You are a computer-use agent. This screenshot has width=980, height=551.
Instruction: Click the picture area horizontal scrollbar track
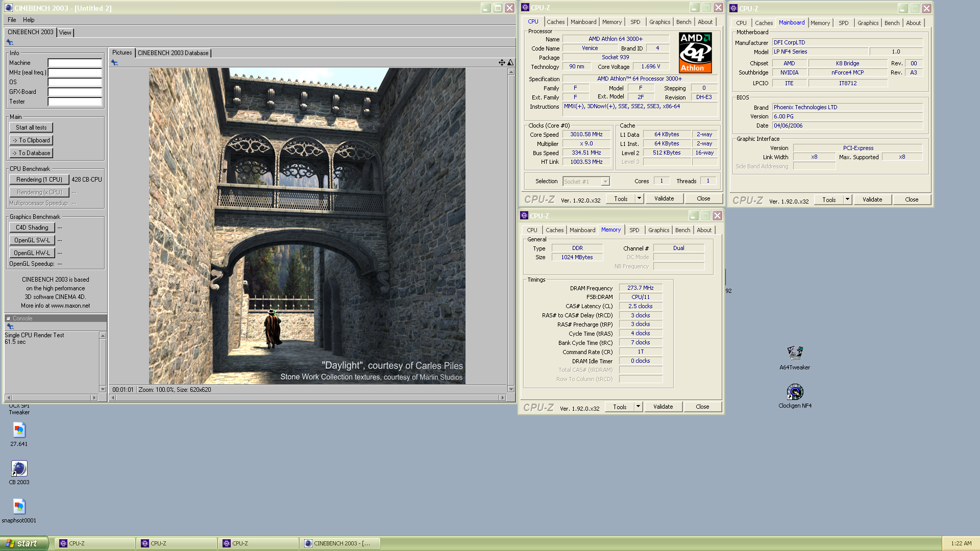coord(308,397)
